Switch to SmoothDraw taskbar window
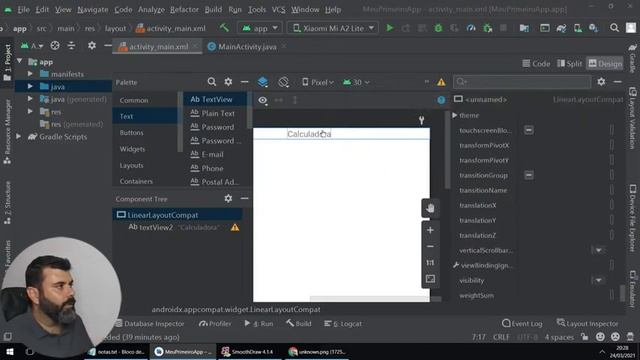The image size is (640, 360). tap(249, 351)
